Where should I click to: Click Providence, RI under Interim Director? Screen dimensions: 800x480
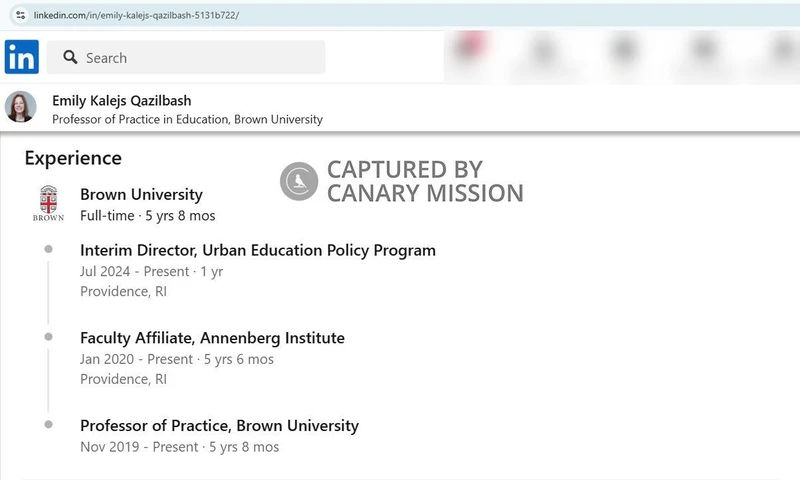tap(123, 291)
